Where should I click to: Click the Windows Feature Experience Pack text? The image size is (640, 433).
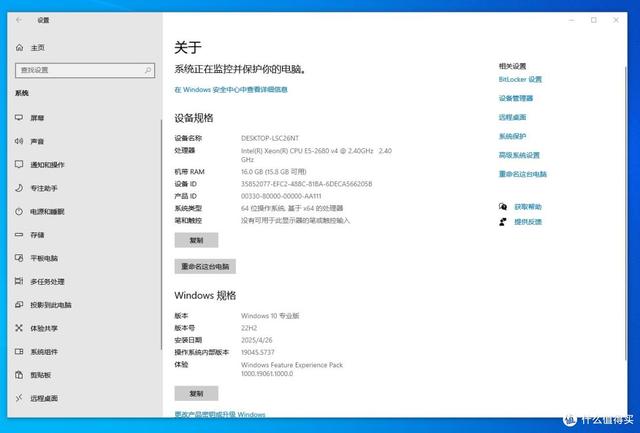click(x=292, y=369)
